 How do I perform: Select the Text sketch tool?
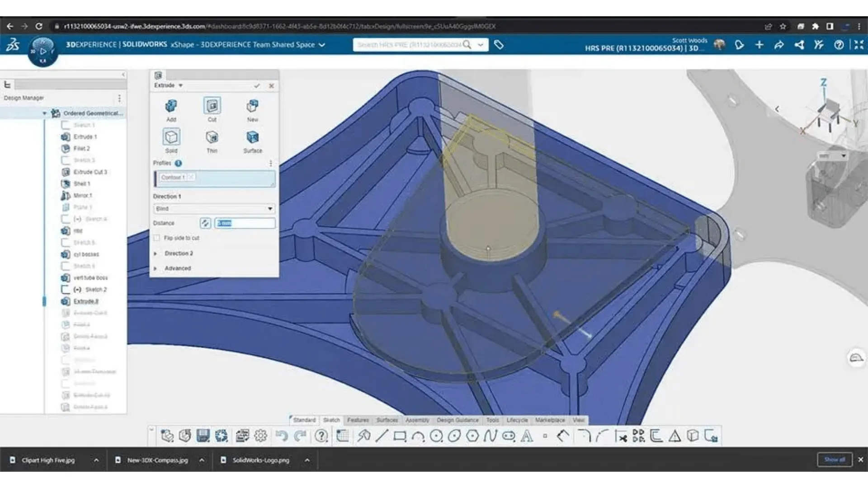point(527,436)
